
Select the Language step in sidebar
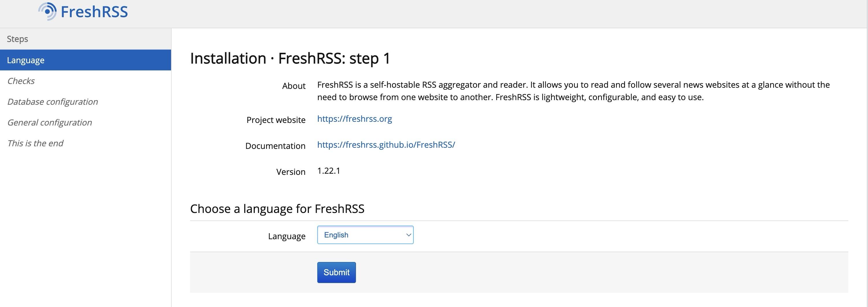26,60
